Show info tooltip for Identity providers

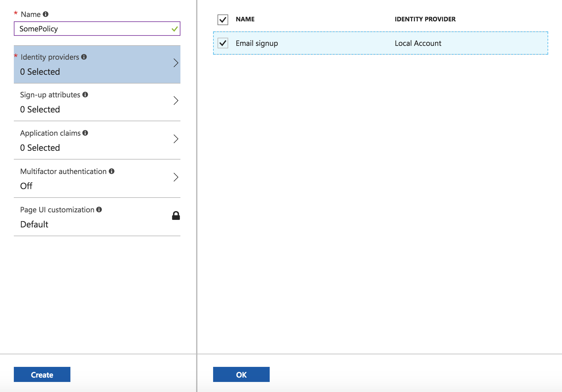click(84, 57)
